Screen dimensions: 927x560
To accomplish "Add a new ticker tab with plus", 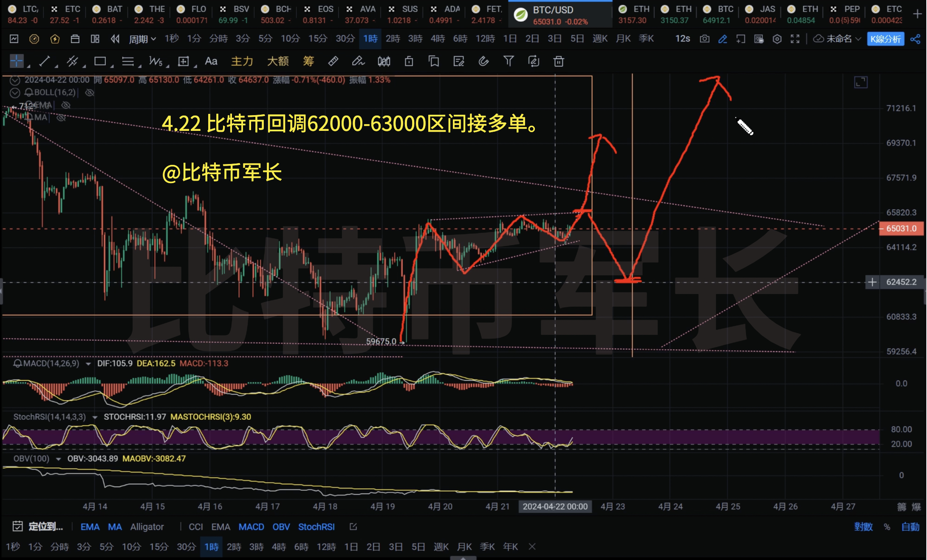I will [x=917, y=14].
